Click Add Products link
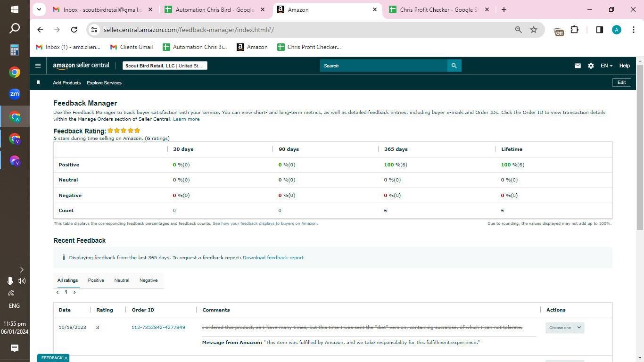Viewport: 644px width, 362px height. point(67,83)
